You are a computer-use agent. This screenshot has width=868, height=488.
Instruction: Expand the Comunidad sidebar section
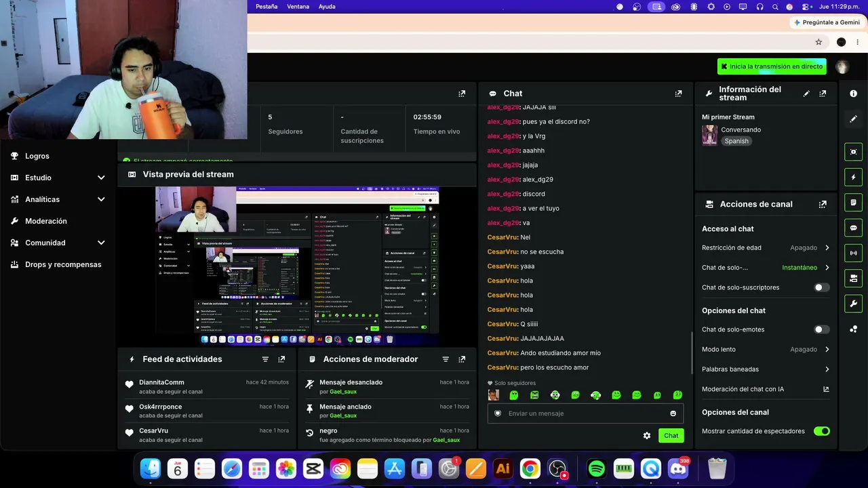coord(58,243)
